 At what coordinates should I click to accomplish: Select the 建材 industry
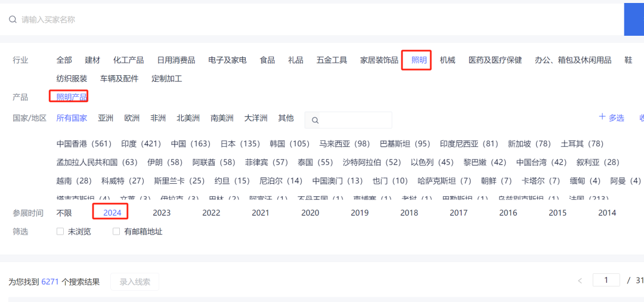tap(92, 60)
